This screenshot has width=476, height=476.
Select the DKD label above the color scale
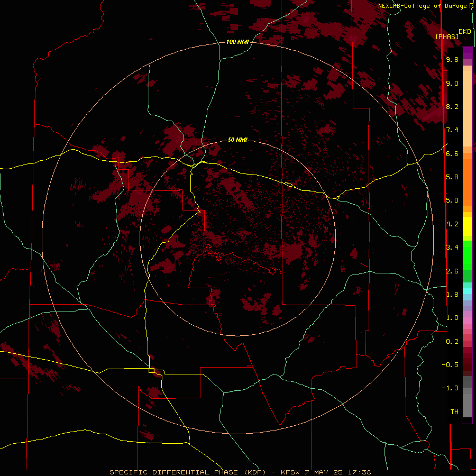tap(465, 32)
